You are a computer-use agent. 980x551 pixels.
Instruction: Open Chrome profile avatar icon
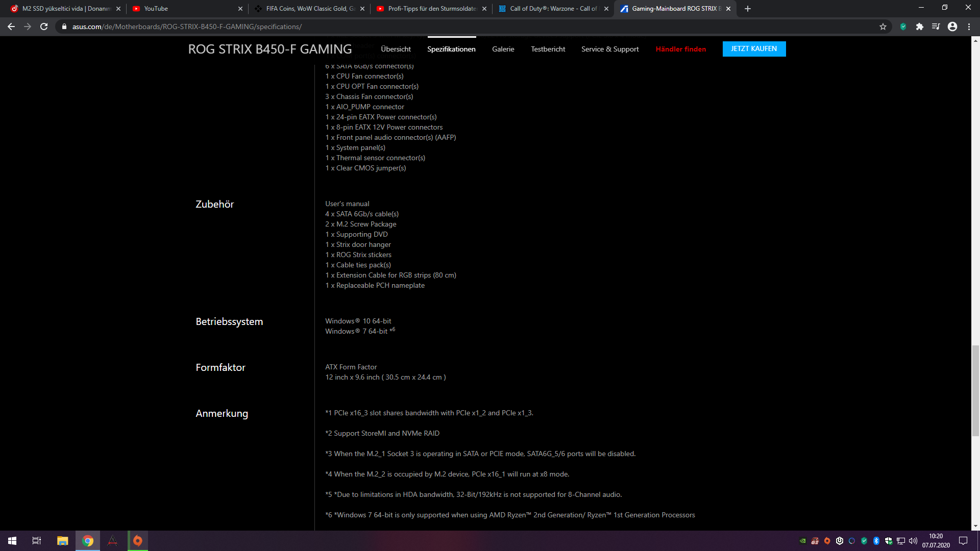(x=952, y=27)
